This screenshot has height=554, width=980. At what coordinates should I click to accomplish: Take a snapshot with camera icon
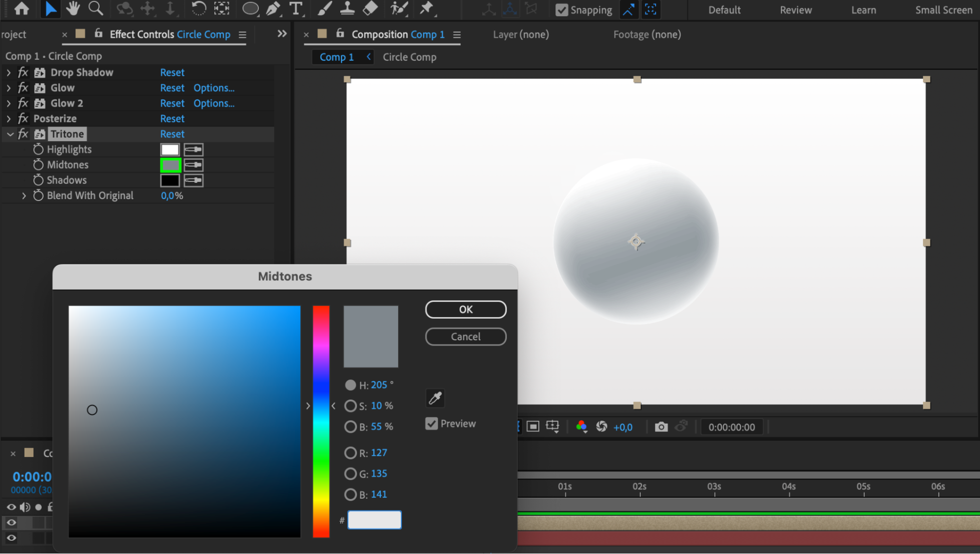(x=661, y=427)
